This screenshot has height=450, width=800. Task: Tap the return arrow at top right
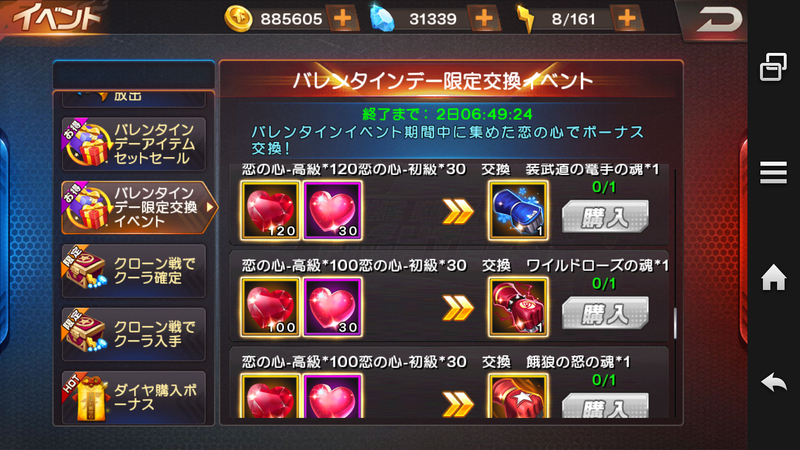718,20
